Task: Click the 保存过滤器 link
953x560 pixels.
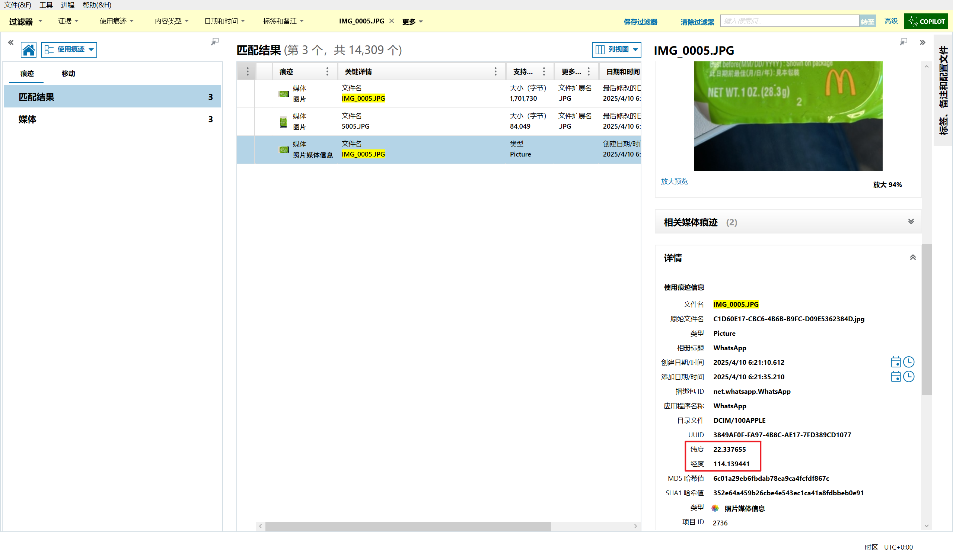Action: 640,22
